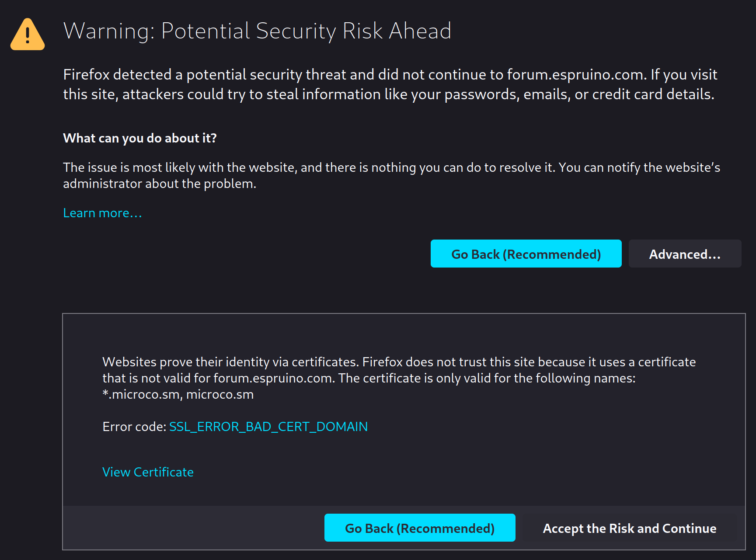Click the Error code: label

click(134, 427)
